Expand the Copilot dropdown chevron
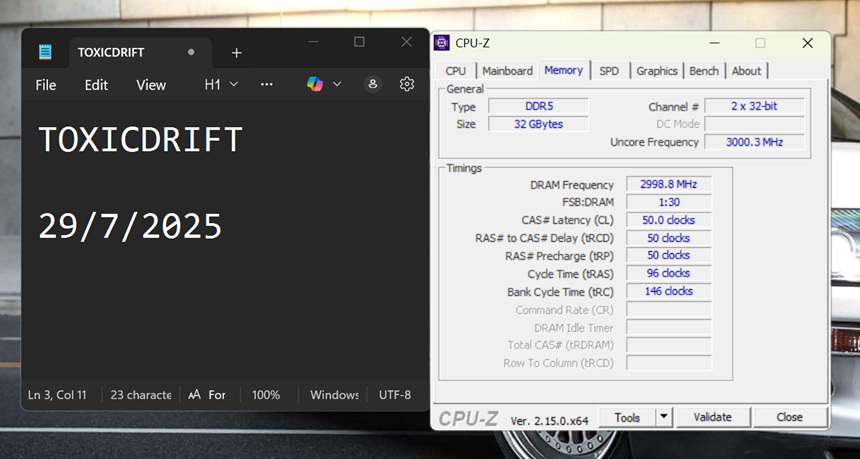Image resolution: width=860 pixels, height=459 pixels. point(337,84)
